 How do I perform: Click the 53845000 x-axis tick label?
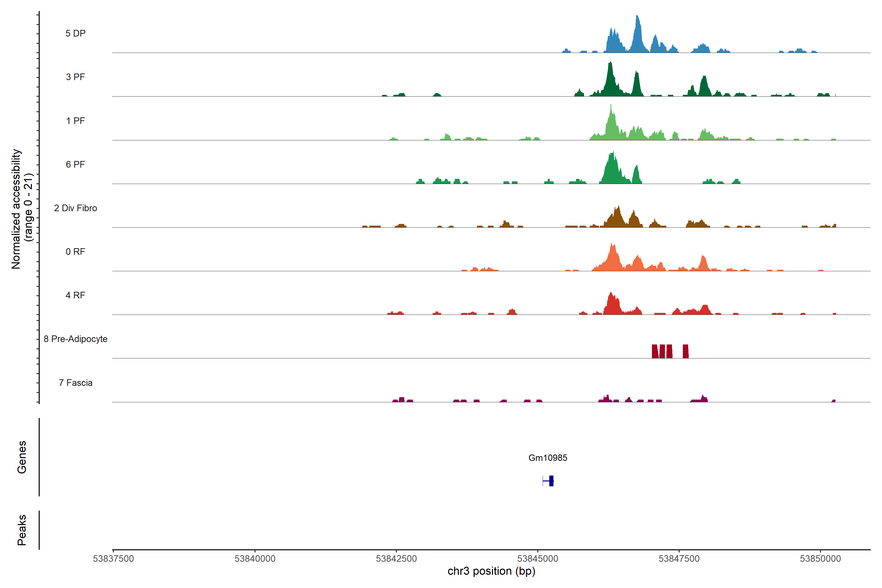[x=537, y=558]
